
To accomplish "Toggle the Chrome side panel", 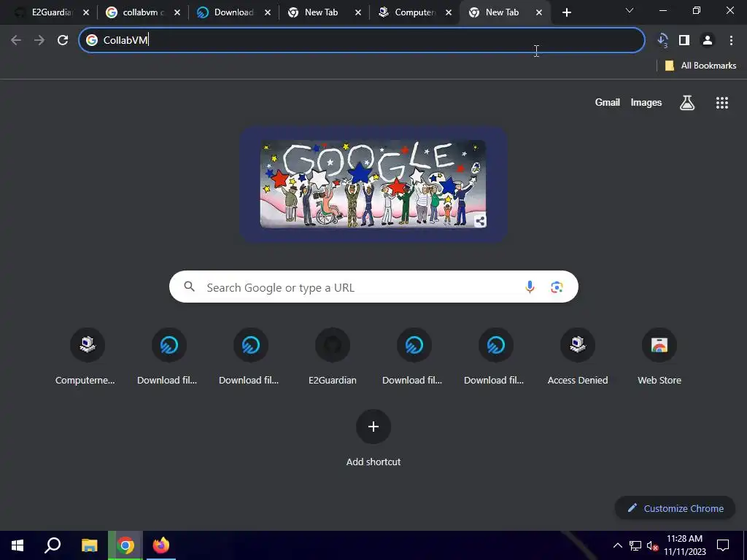I will pyautogui.click(x=684, y=41).
